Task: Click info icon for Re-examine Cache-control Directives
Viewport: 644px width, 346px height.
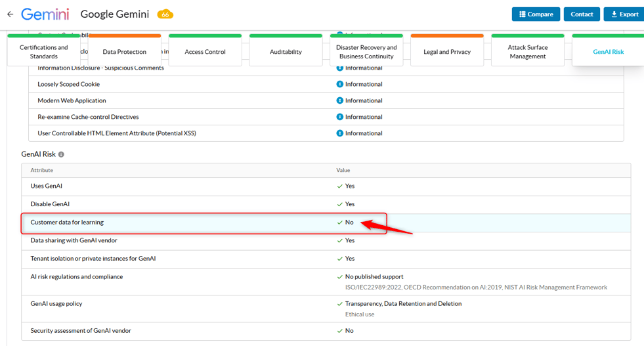Action: coord(339,117)
